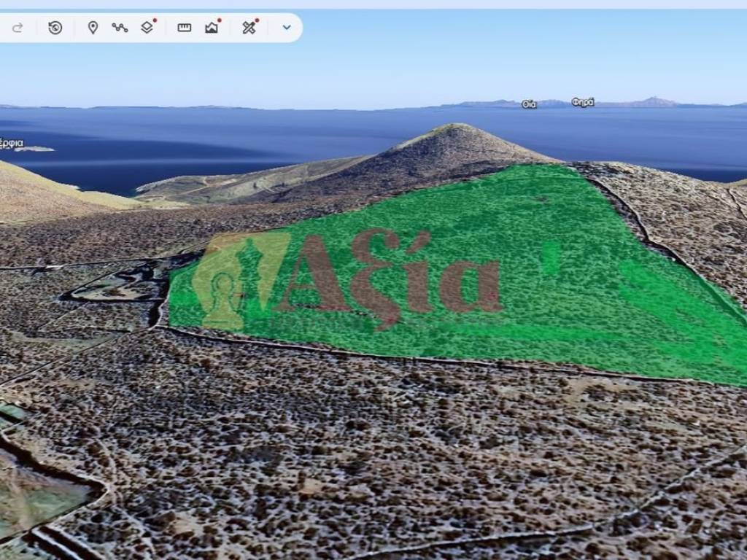Click the oval enclosure left of green plot
747x560 pixels.
click(x=109, y=289)
